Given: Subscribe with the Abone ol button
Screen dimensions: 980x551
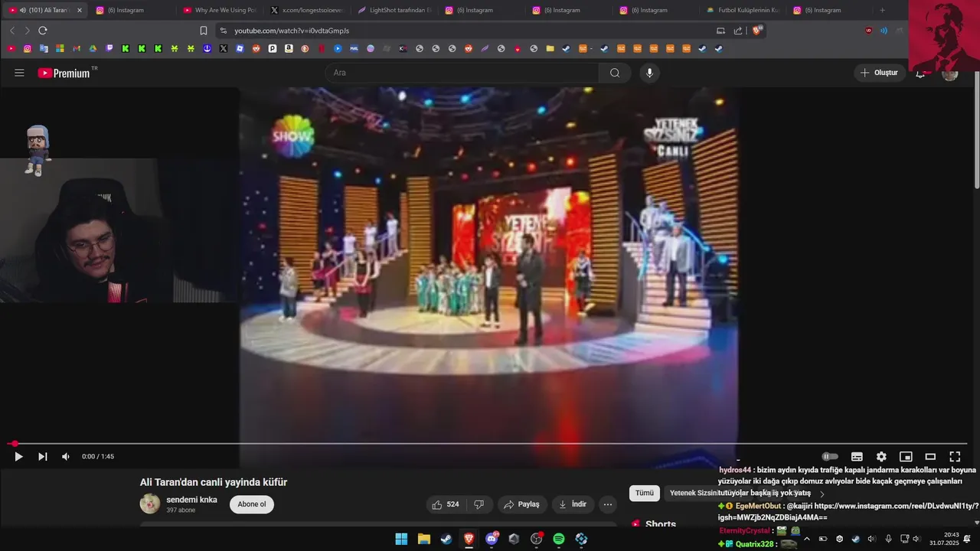Looking at the screenshot, I should (x=252, y=504).
